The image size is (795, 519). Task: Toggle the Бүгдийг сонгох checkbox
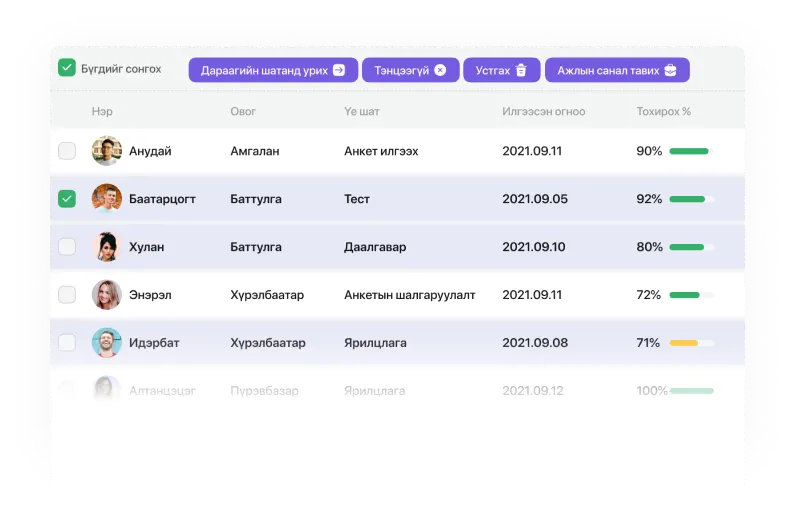[x=67, y=68]
